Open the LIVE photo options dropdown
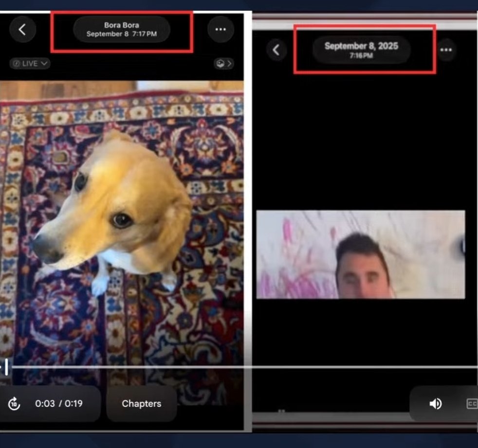The image size is (478, 448). tap(30, 63)
